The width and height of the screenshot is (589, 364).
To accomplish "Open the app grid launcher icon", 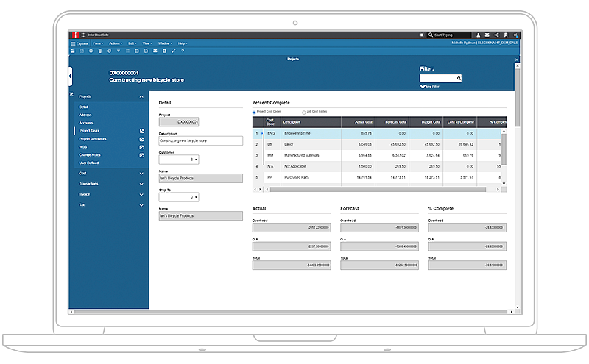I will point(83,35).
